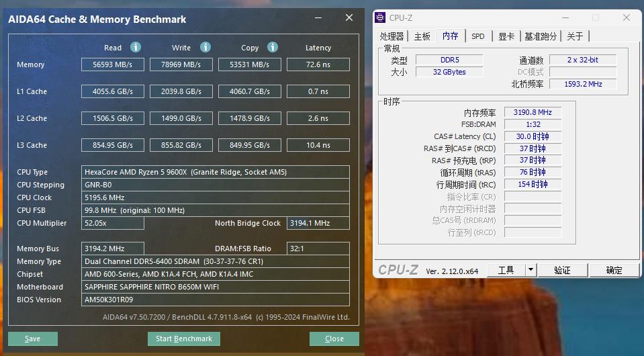The height and width of the screenshot is (356, 644).
Task: Minimize the CPU-Z window
Action: tap(565, 17)
